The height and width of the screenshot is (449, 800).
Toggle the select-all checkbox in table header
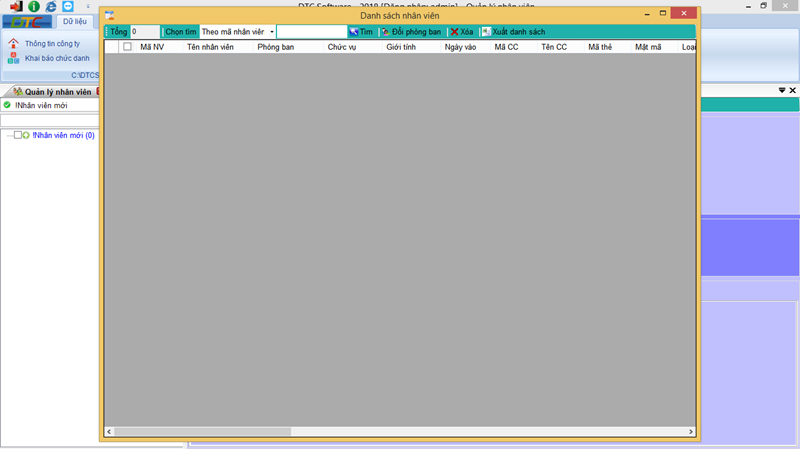127,47
